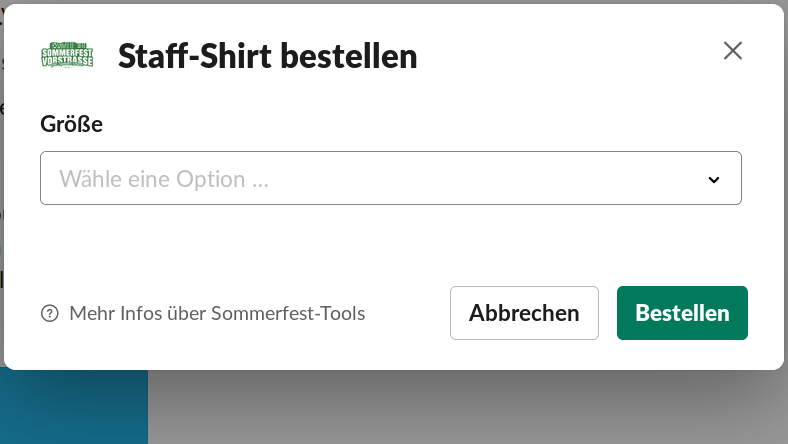
Task: Focus the size field placeholder text
Action: pos(164,180)
